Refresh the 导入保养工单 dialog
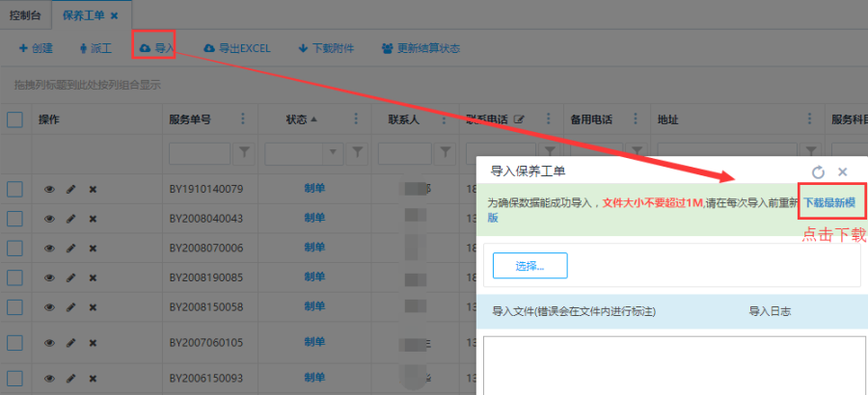Viewport: 868px width, 395px height. (818, 171)
